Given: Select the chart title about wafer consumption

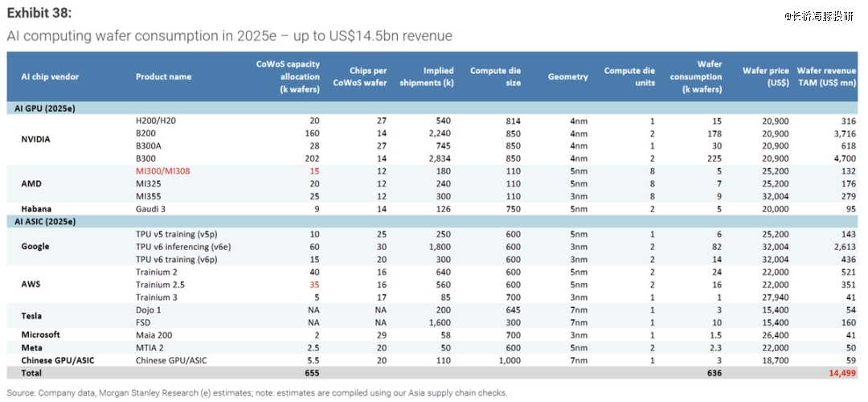Looking at the screenshot, I should point(229,36).
